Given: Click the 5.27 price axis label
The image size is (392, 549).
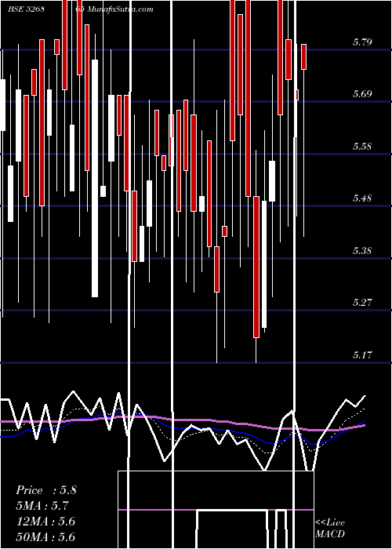Looking at the screenshot, I should (362, 302).
